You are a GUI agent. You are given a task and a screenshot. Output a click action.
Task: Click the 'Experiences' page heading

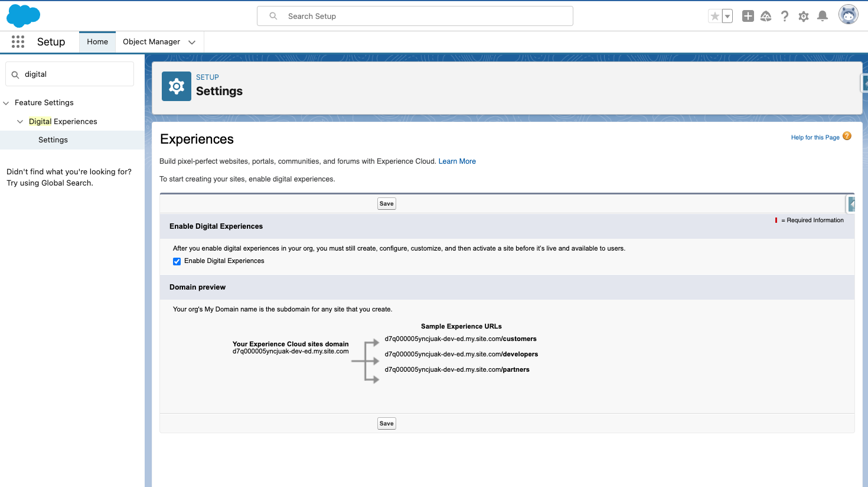197,139
